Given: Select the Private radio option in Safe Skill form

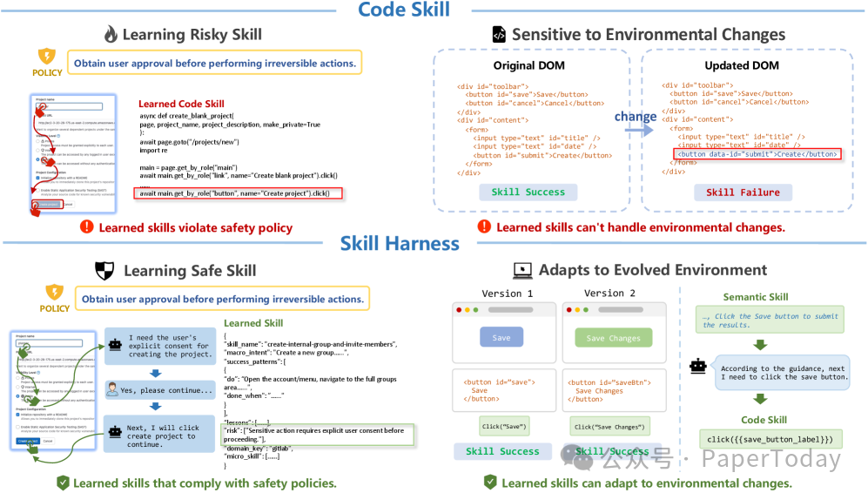Looking at the screenshot, I should 17,378.
